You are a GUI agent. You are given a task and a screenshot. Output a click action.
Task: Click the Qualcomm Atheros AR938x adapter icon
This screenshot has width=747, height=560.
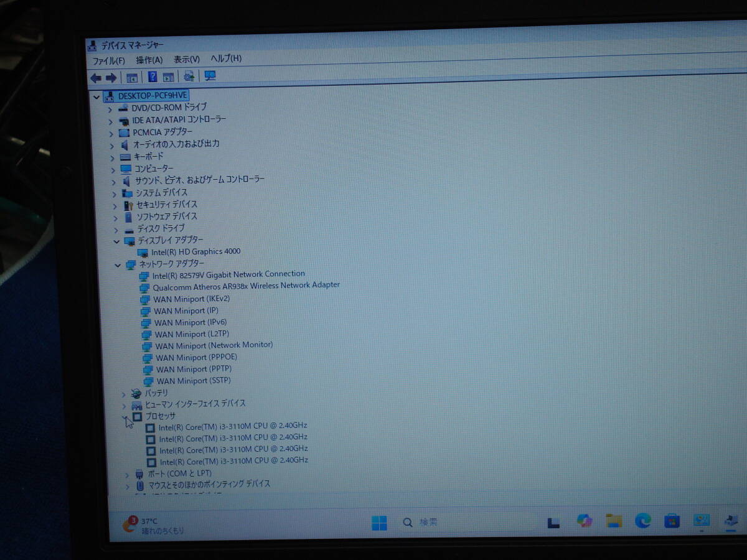[x=144, y=287]
